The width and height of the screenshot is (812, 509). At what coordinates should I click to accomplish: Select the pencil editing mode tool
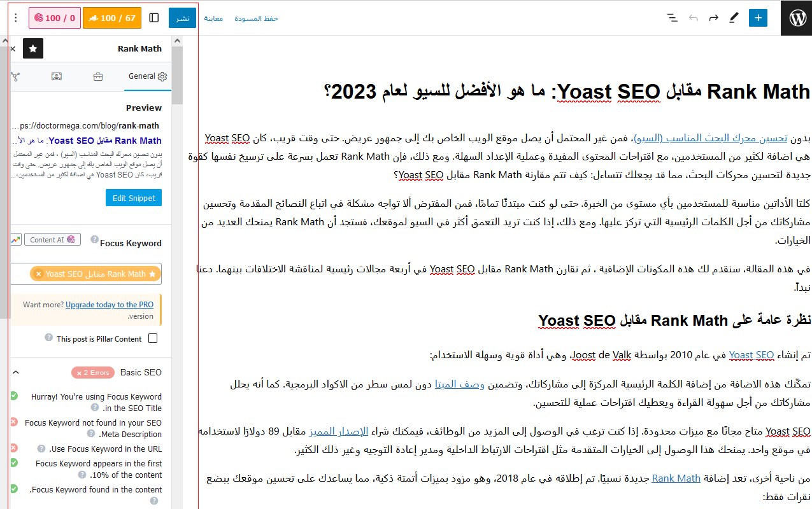(734, 18)
